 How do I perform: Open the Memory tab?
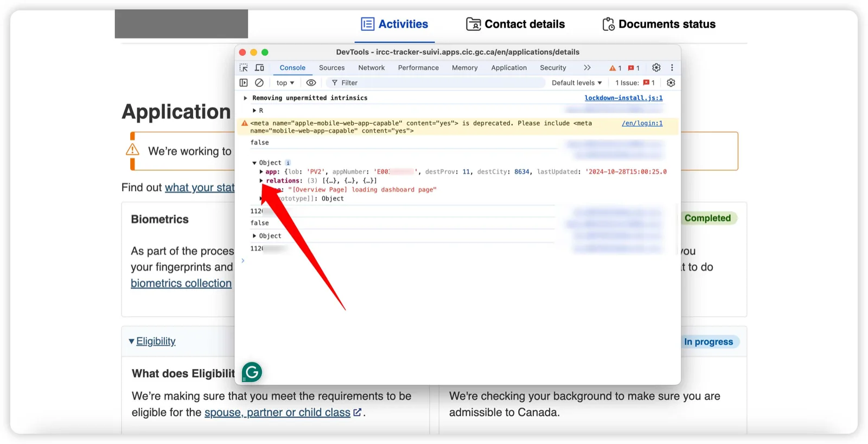[x=465, y=68]
